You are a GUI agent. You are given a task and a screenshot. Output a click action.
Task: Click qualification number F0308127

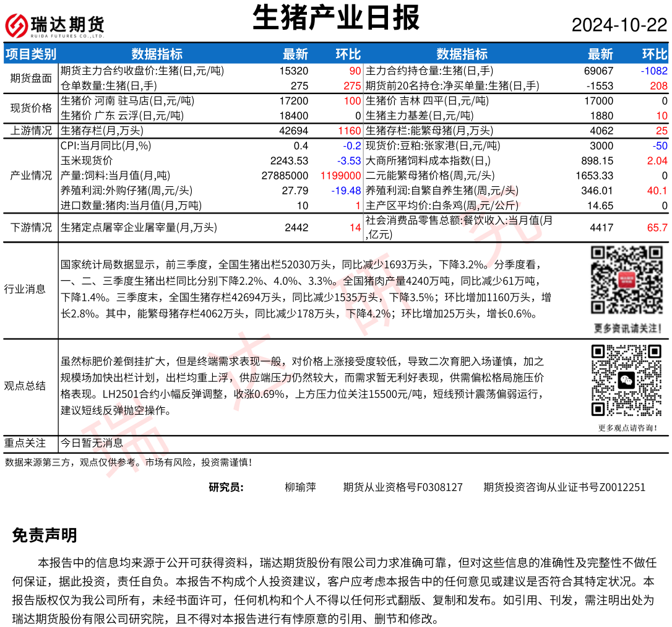point(402,487)
